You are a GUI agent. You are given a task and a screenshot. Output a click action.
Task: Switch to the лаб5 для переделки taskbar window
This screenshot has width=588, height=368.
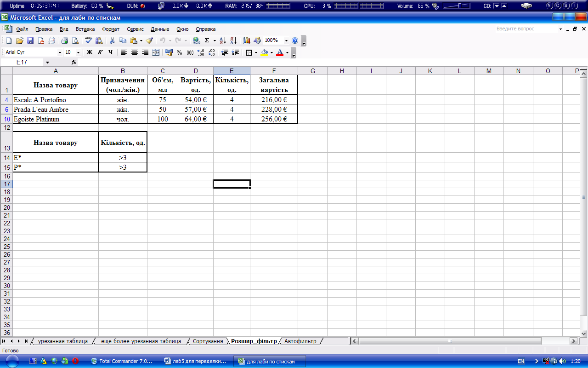pyautogui.click(x=197, y=361)
